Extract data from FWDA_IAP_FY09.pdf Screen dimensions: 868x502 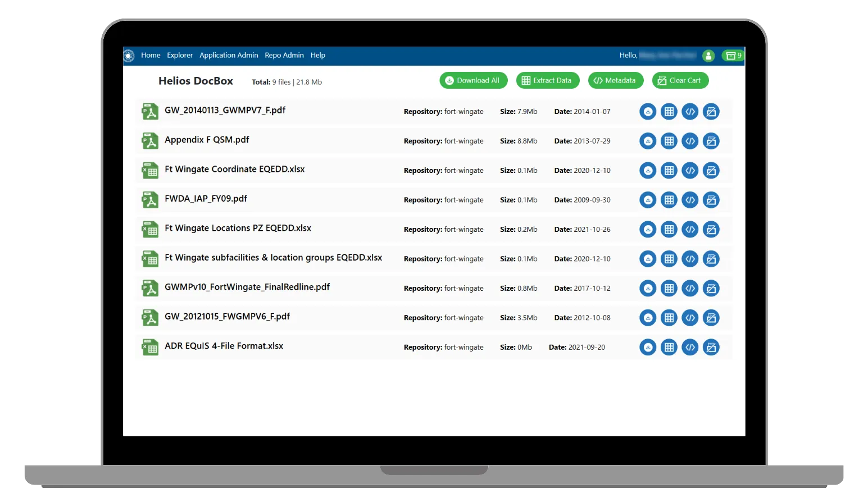669,200
